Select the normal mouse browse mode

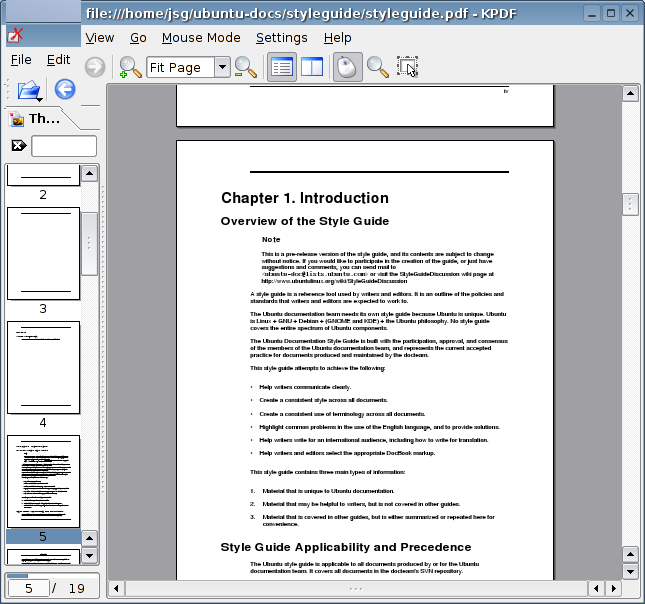[348, 67]
